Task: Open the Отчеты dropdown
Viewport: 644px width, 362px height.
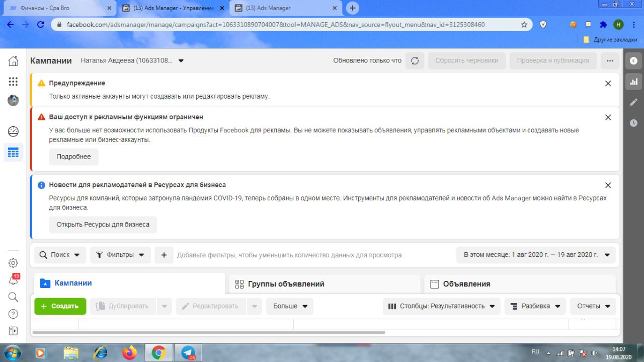Action: (x=593, y=306)
